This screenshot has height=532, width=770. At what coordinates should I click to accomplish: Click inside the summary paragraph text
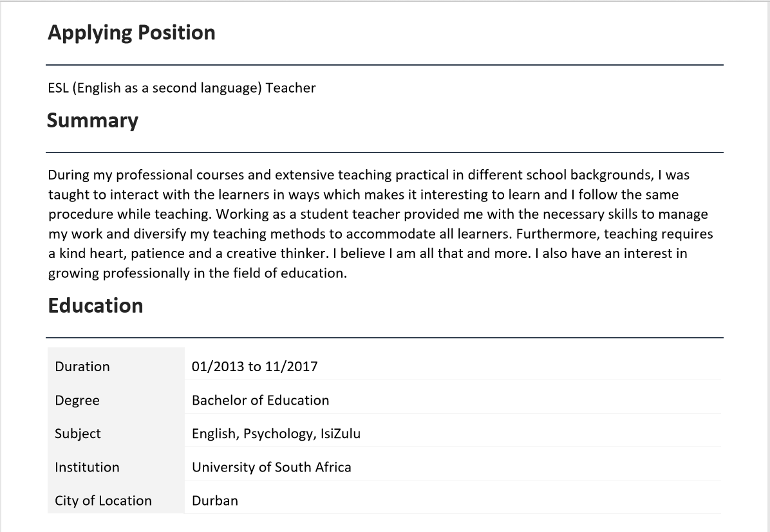tap(380, 224)
